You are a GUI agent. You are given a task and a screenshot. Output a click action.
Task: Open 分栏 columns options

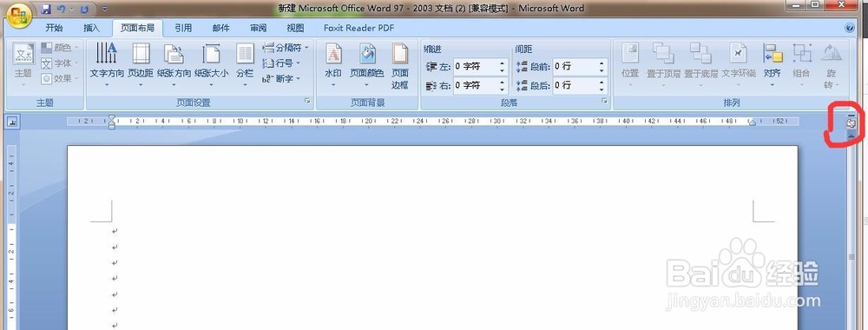pos(245,65)
